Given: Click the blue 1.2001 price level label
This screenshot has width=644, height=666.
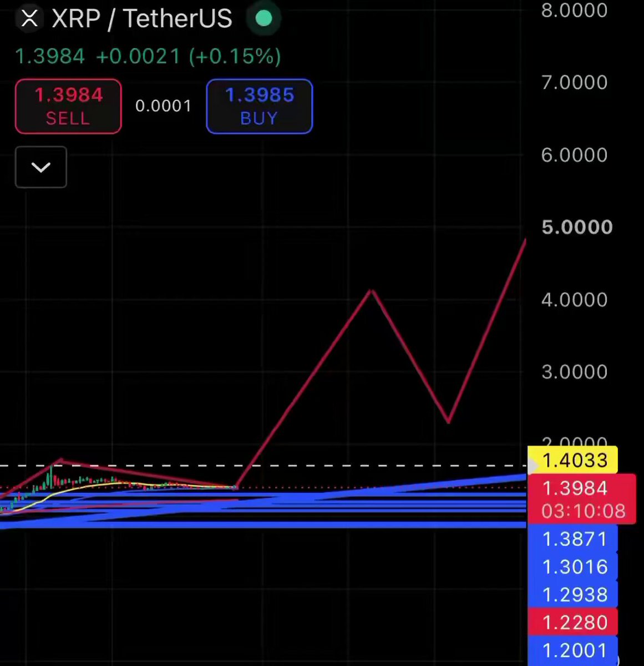Looking at the screenshot, I should click(572, 650).
